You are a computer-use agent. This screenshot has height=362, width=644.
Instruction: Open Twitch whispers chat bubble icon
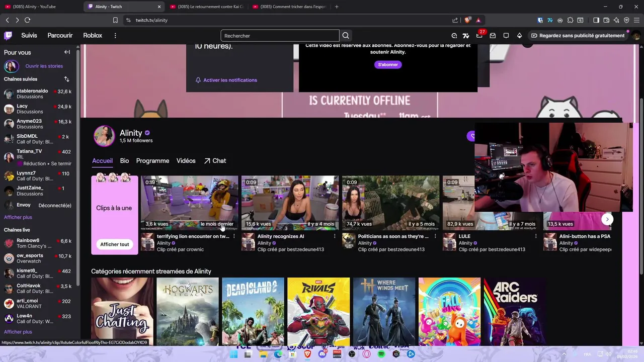point(506,35)
